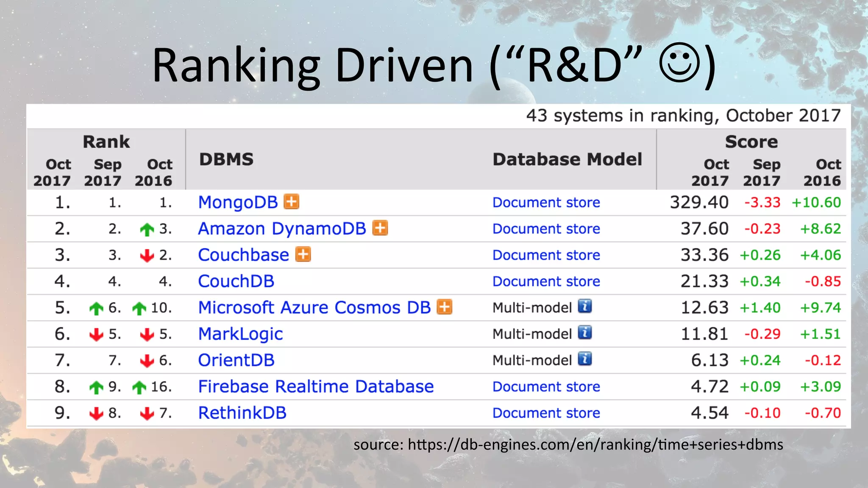Click the +8.62 score change for DynamoDB
This screenshot has height=488, width=868.
821,229
